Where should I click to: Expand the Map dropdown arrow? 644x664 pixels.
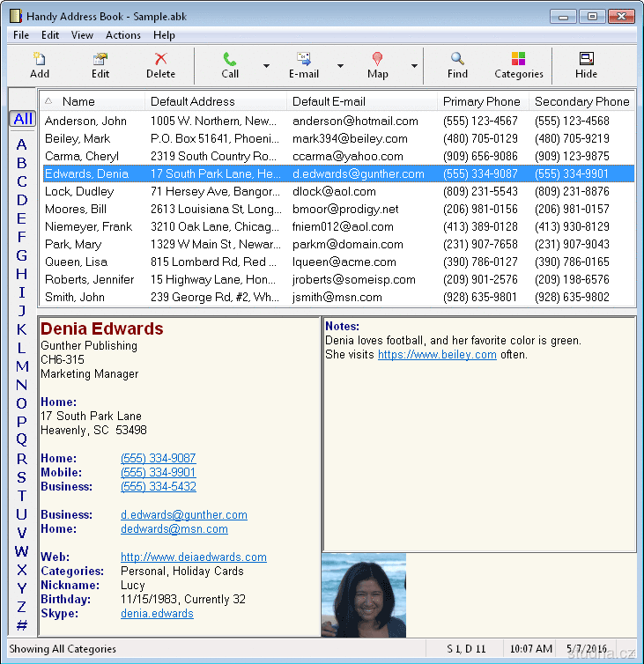tap(414, 66)
